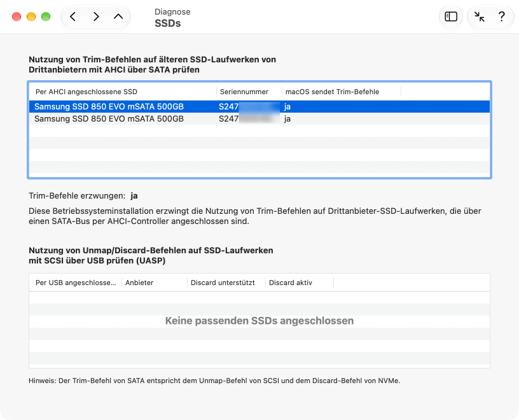Click the yellow minimize window button
Viewport: 519px width, 420px height.
(x=31, y=17)
